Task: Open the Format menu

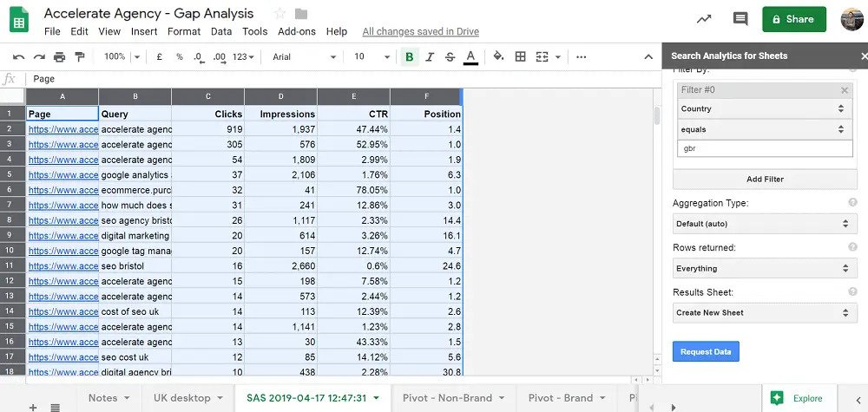Action: tap(183, 31)
